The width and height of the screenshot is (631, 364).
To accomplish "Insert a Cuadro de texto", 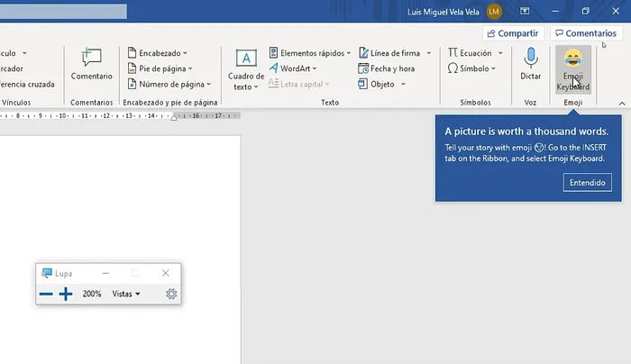I will [246, 70].
